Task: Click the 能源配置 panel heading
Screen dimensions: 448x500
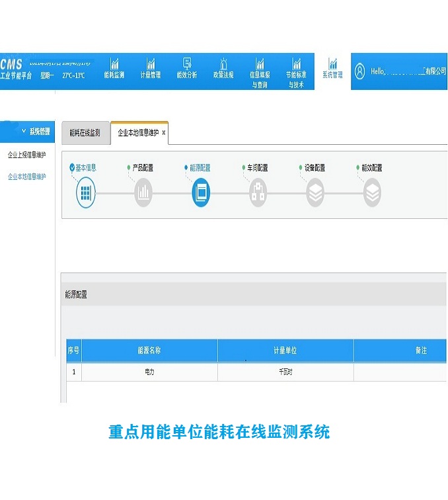Action: (x=76, y=295)
